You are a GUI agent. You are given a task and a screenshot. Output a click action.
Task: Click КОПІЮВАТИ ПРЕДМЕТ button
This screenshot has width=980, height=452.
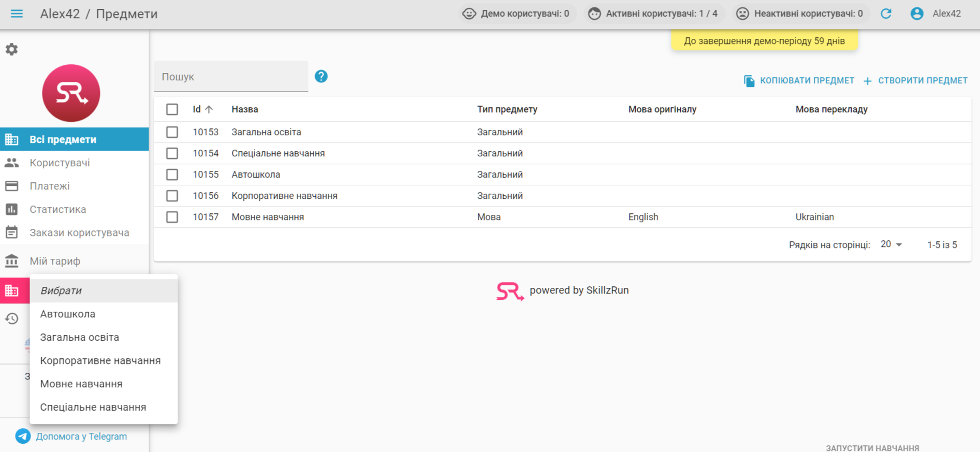799,81
